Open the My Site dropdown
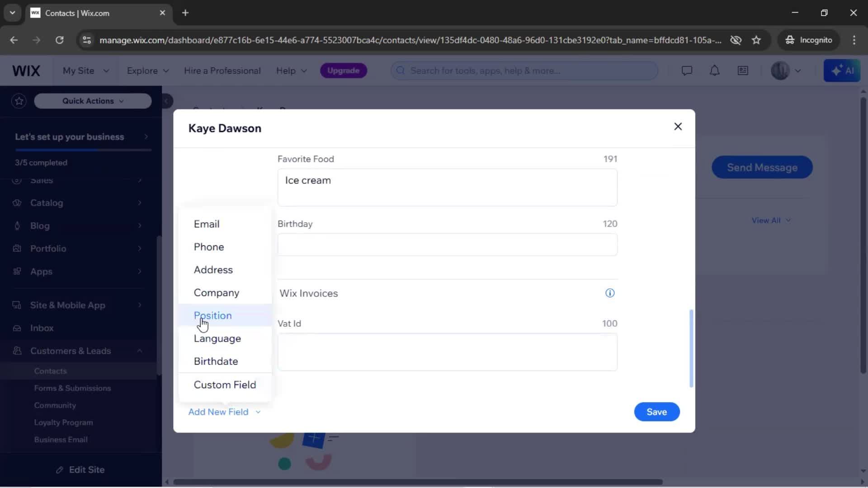 [x=86, y=71]
